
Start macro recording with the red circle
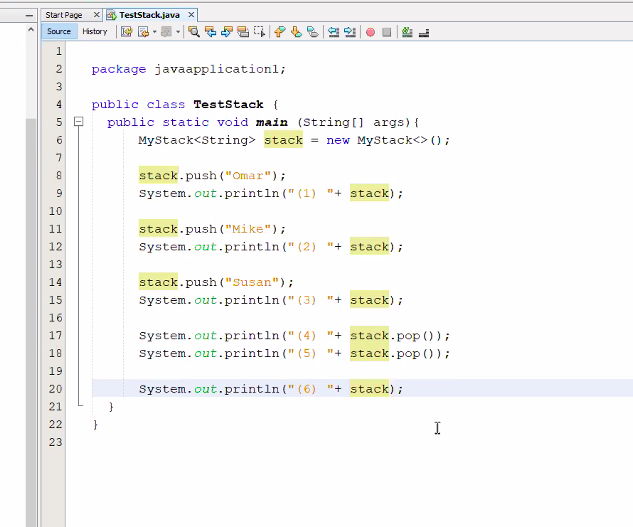tap(370, 32)
